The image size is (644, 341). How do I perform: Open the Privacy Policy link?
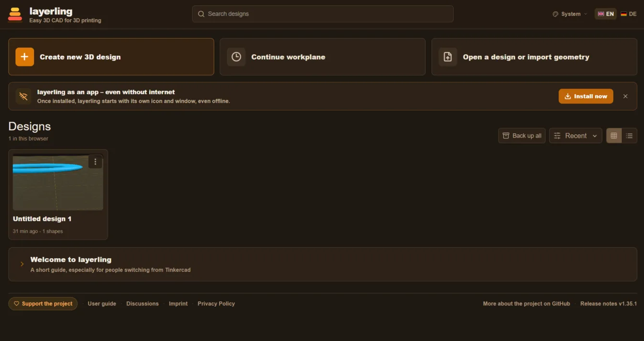pos(216,303)
